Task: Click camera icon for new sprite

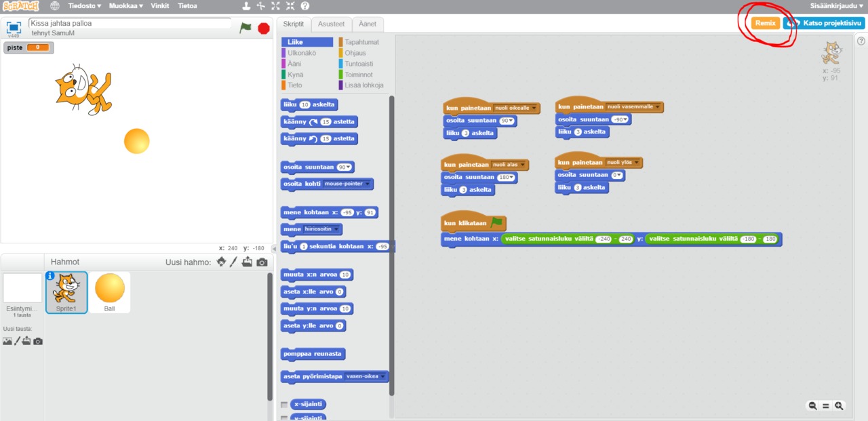Action: tap(262, 262)
